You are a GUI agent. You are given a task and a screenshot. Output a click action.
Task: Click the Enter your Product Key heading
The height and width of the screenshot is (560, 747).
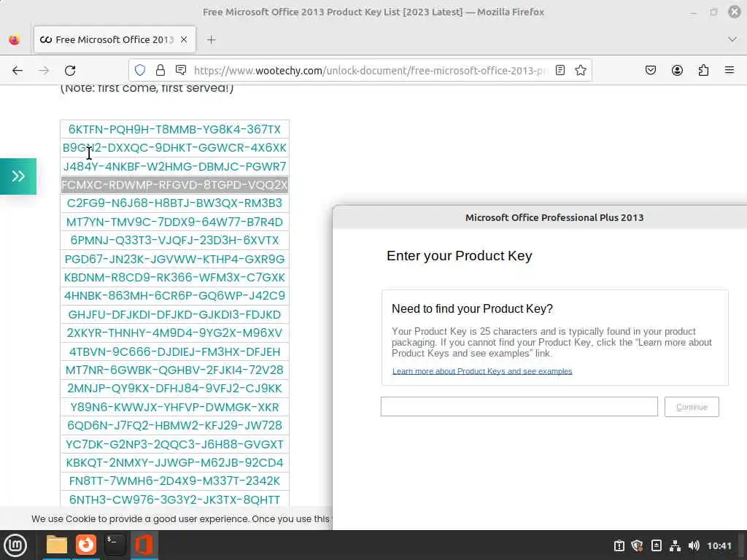[x=460, y=256]
